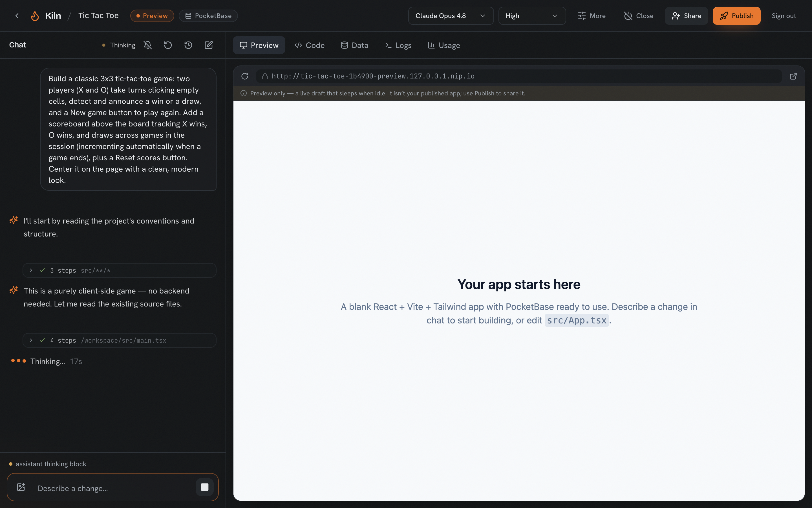Click the Kiln brand name
812x508 pixels.
coord(53,16)
